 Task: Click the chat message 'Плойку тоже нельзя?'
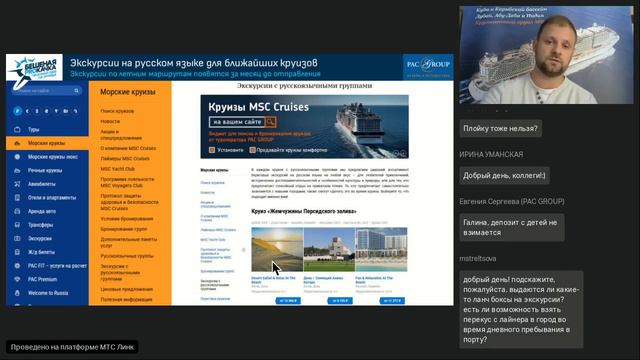tap(500, 128)
